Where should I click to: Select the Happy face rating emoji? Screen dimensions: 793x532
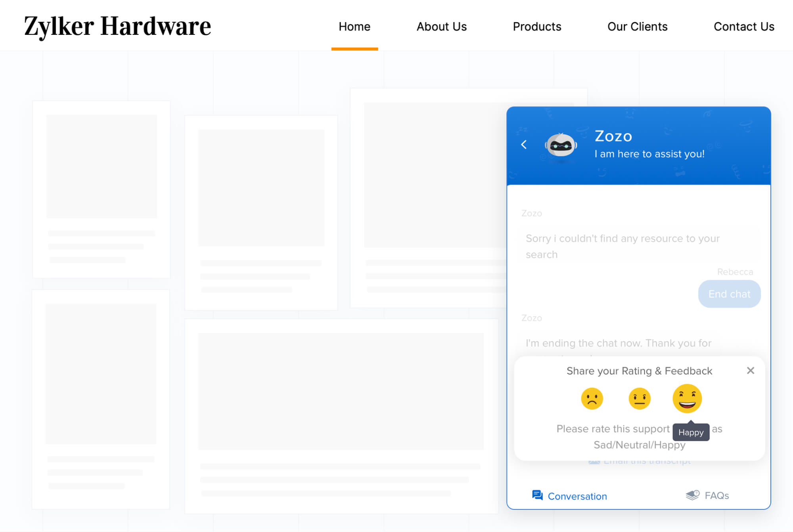pos(687,398)
